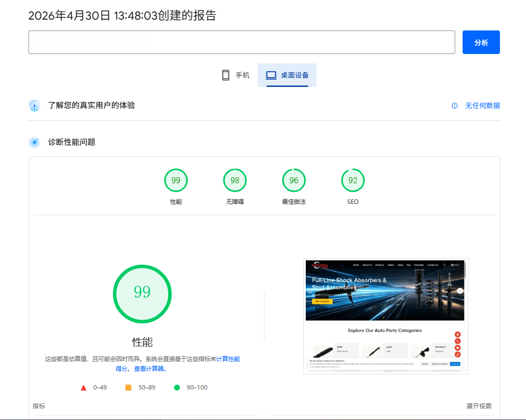Jump to the 92 SEO score gauge

(x=353, y=180)
